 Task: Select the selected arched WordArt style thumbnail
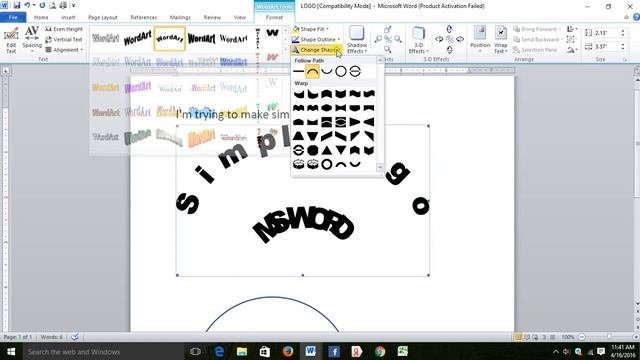tap(169, 38)
